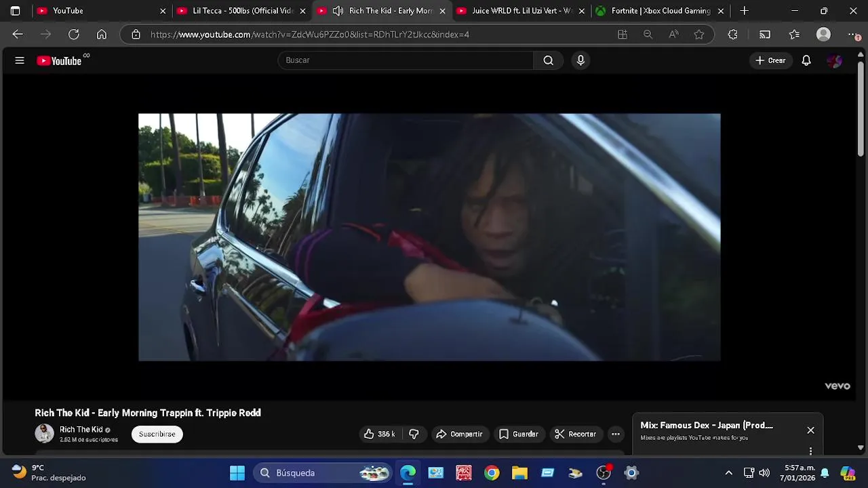Close the Mix: Famous Dex playlist panel

810,430
